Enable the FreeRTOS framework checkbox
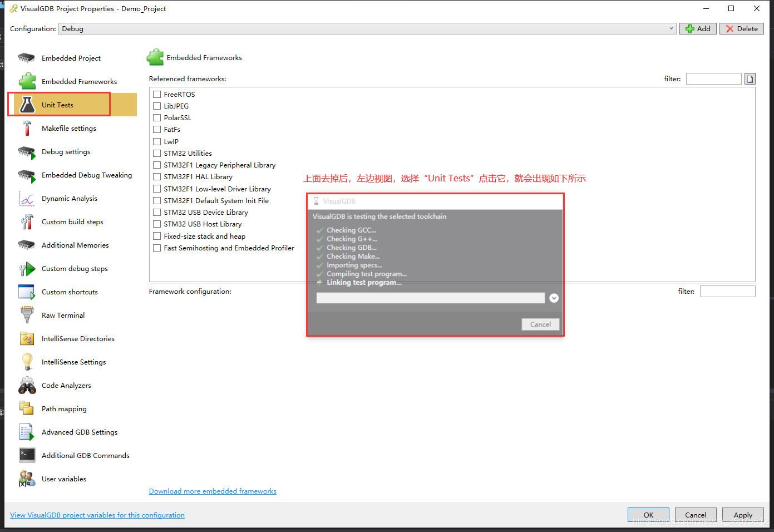Screen dimensions: 774x532 (x=157, y=95)
